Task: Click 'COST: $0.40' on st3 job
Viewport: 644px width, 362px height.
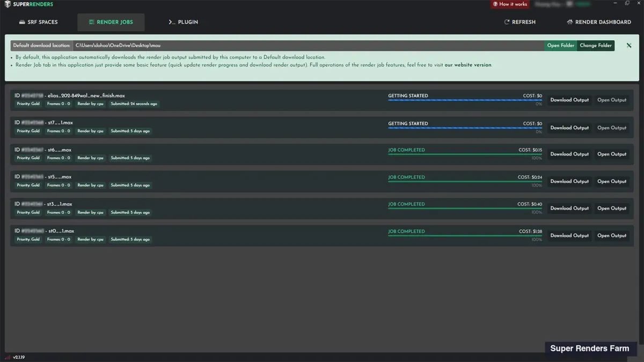Action: tap(530, 204)
